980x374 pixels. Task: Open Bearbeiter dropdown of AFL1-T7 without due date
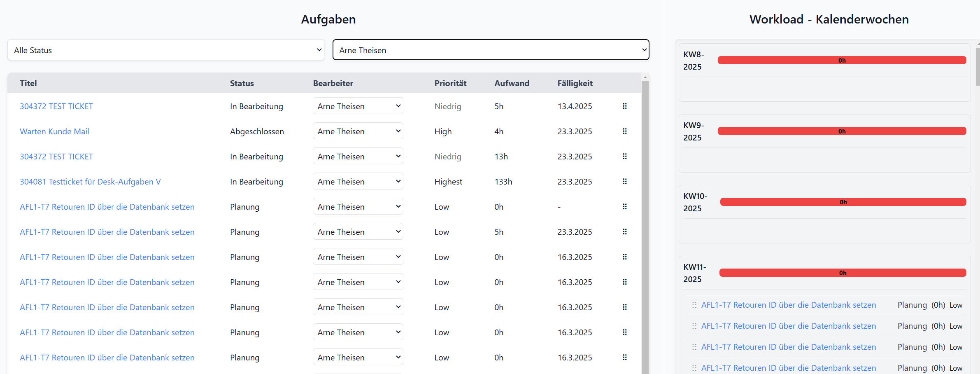click(x=358, y=206)
